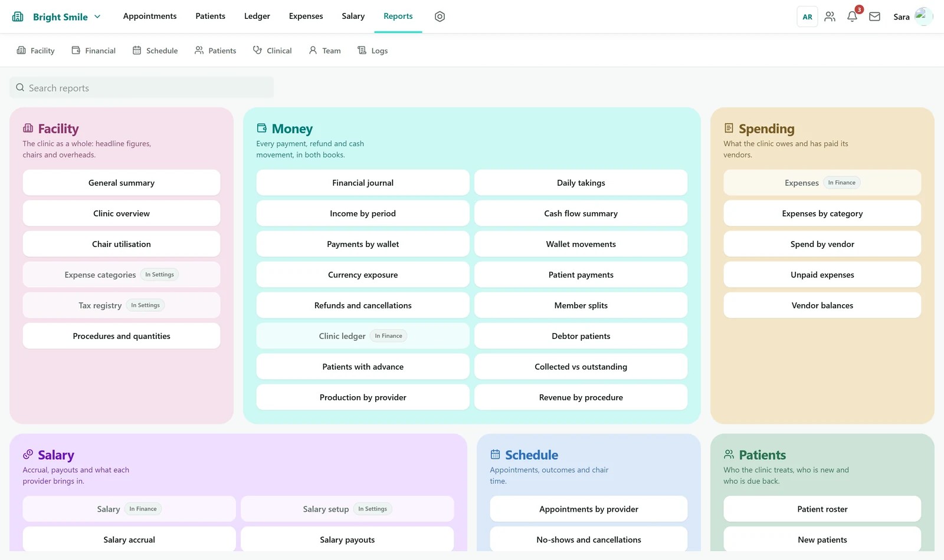Open Salary setup In Settings link
944x560 pixels.
coord(348,509)
